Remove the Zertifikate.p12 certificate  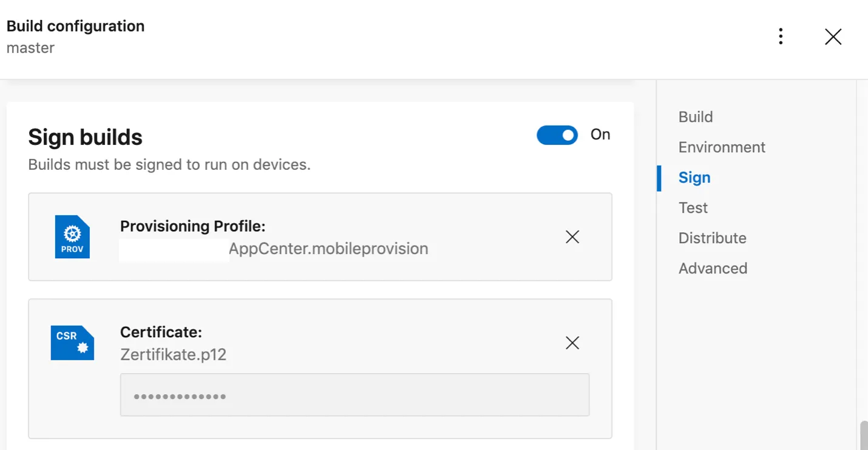(572, 343)
